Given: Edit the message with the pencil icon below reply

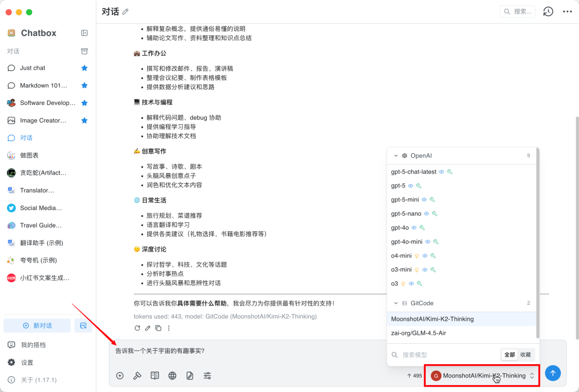Looking at the screenshot, I should click(x=148, y=328).
